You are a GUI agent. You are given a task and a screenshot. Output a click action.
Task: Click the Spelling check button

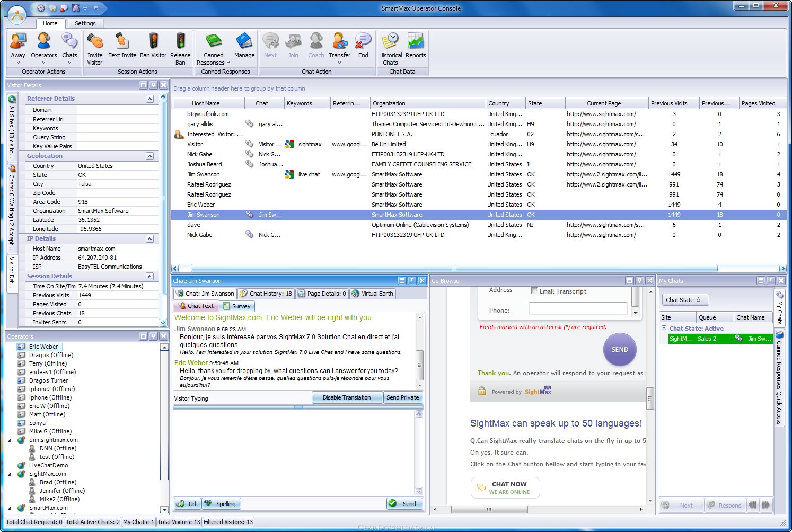tap(221, 503)
